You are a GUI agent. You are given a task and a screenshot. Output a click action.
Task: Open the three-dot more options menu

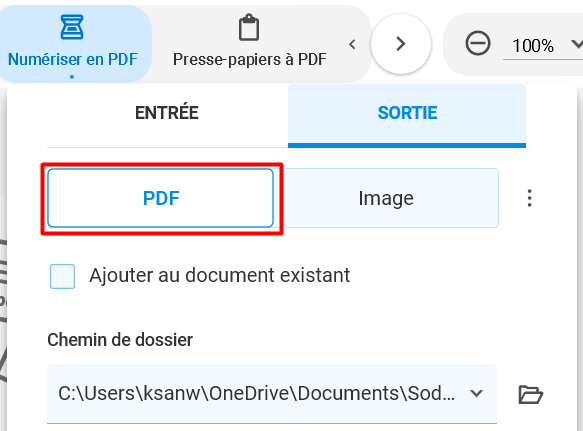coord(529,198)
